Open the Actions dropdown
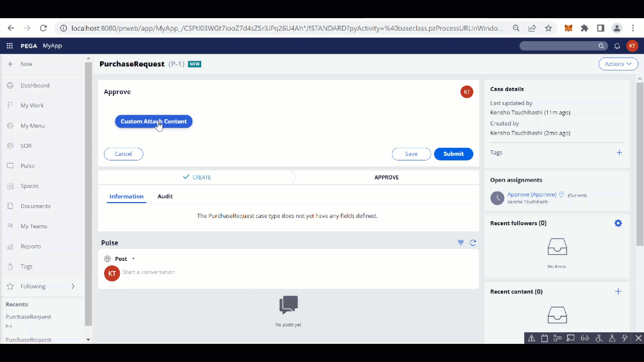This screenshot has width=644, height=362. (618, 64)
